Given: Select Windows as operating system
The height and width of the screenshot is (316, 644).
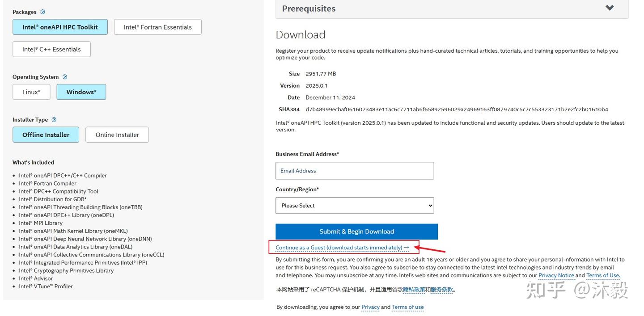Looking at the screenshot, I should pos(81,92).
